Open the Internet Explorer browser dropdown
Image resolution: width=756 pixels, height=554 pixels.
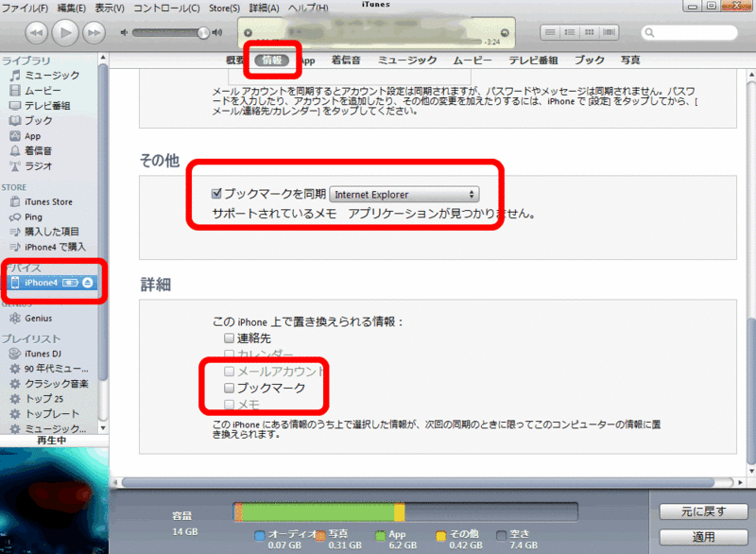coord(404,195)
